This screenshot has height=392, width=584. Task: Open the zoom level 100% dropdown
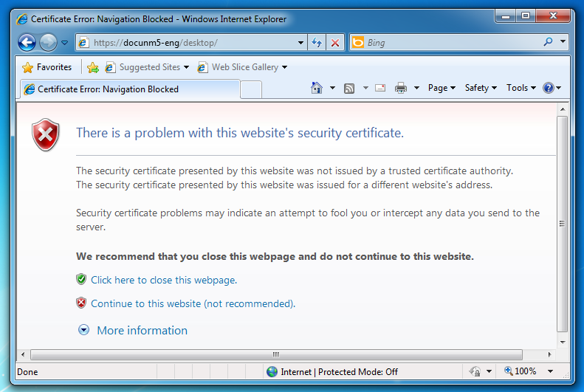(550, 371)
